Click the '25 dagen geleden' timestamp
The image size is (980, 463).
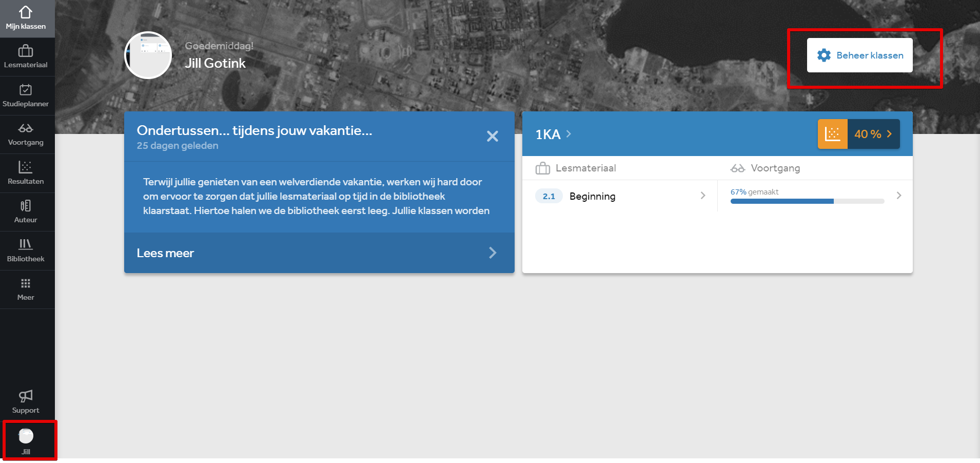click(x=178, y=146)
